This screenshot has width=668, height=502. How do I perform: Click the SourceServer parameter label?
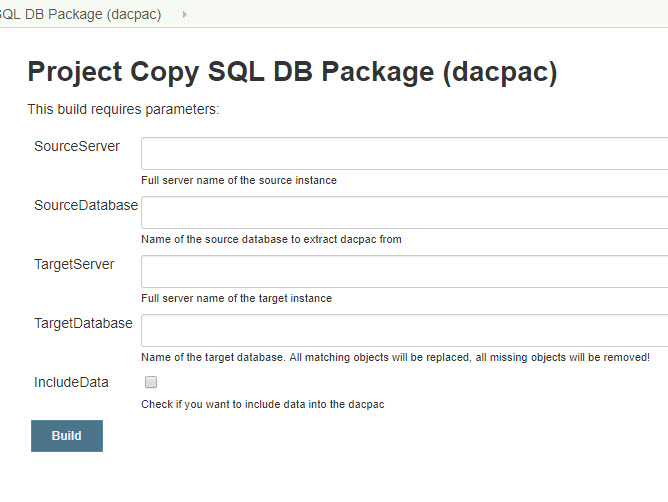click(x=77, y=146)
